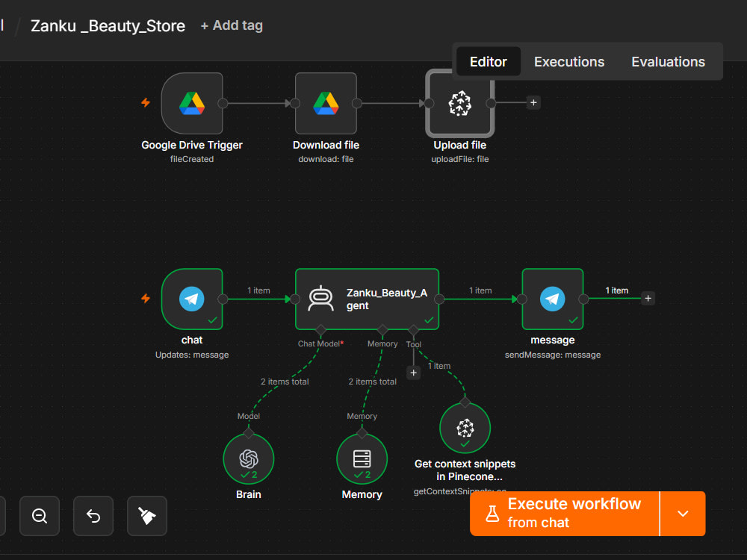Open the Telegram message send node
This screenshot has height=560, width=747.
pos(553,299)
